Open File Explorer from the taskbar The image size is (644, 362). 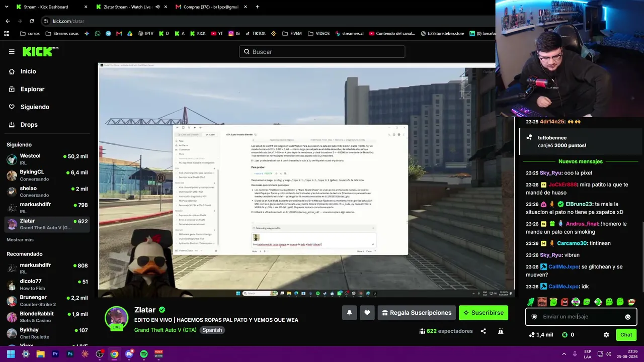pyautogui.click(x=40, y=354)
